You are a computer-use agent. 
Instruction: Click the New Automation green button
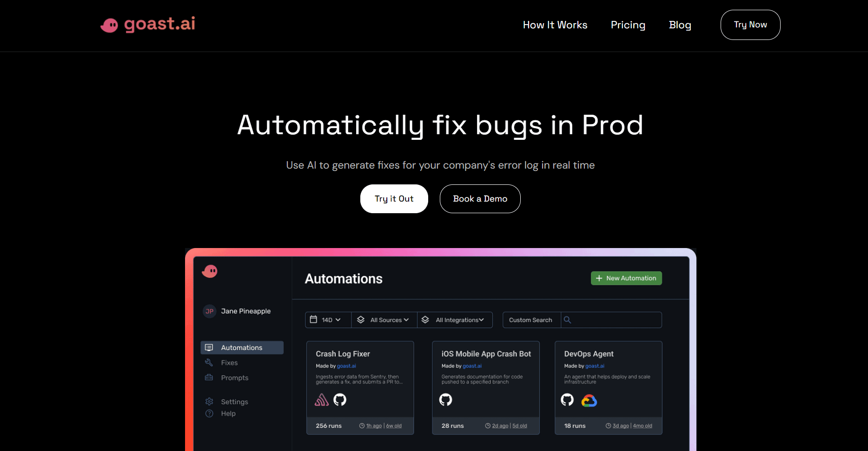(626, 278)
